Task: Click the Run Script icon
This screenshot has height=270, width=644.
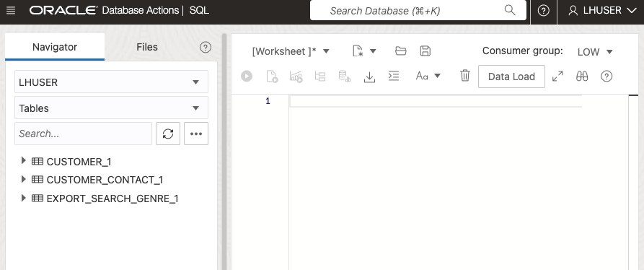Action: [x=272, y=77]
